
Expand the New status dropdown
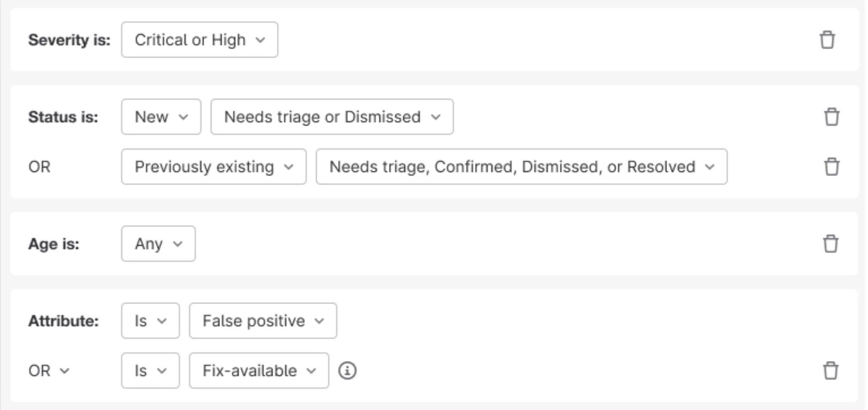point(161,117)
